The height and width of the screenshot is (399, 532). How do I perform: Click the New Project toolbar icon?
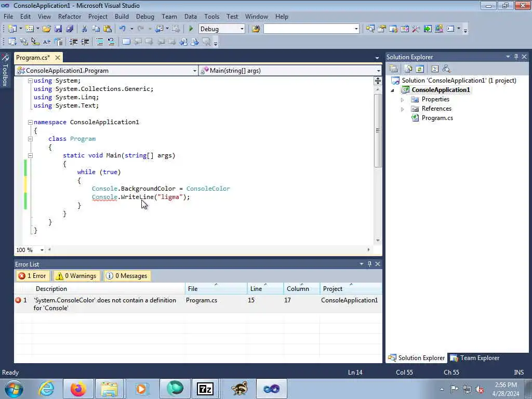(x=12, y=29)
